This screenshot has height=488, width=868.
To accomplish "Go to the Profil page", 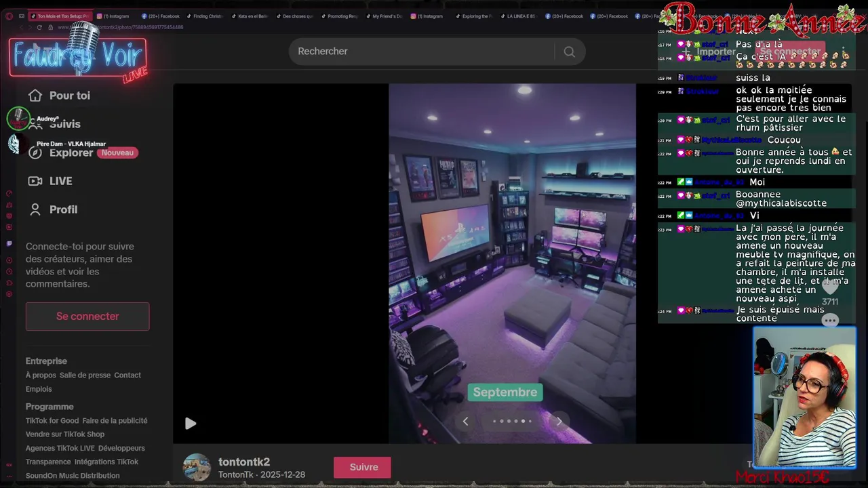I will pyautogui.click(x=53, y=209).
